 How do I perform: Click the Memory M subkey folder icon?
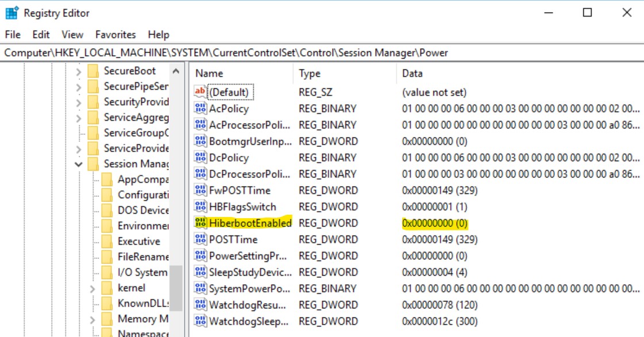tap(107, 319)
